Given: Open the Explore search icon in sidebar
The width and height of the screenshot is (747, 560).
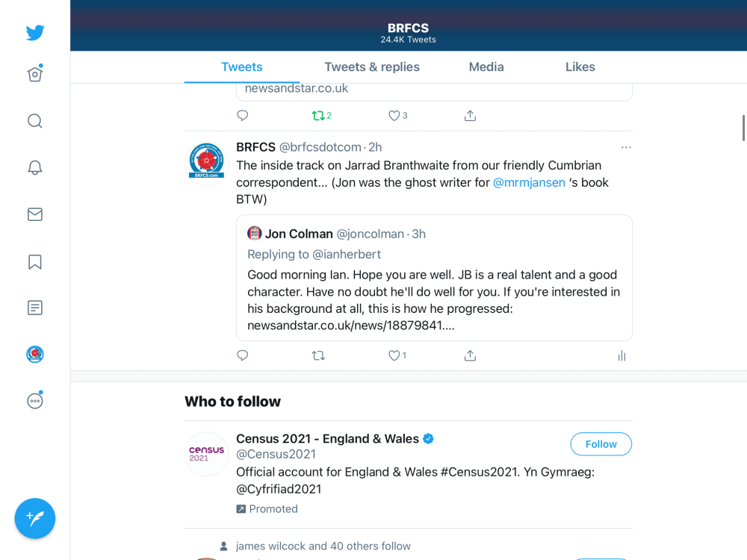Looking at the screenshot, I should 35,121.
